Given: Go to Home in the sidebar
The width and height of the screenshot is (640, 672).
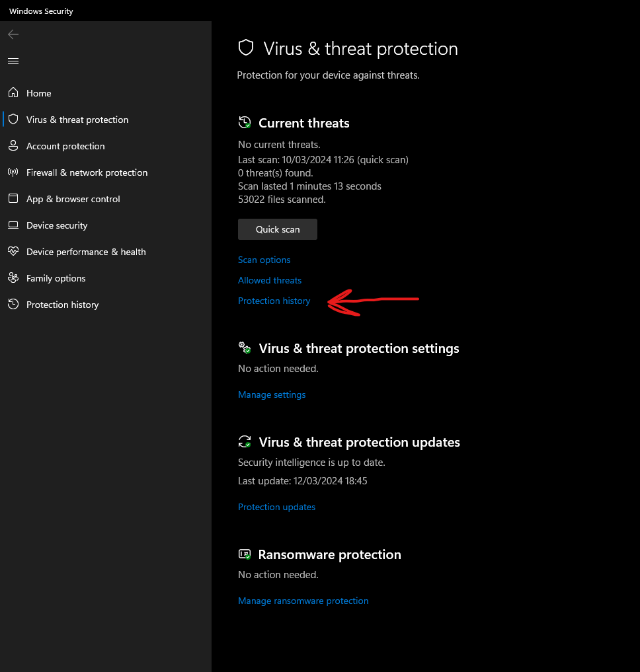Looking at the screenshot, I should tap(106, 93).
